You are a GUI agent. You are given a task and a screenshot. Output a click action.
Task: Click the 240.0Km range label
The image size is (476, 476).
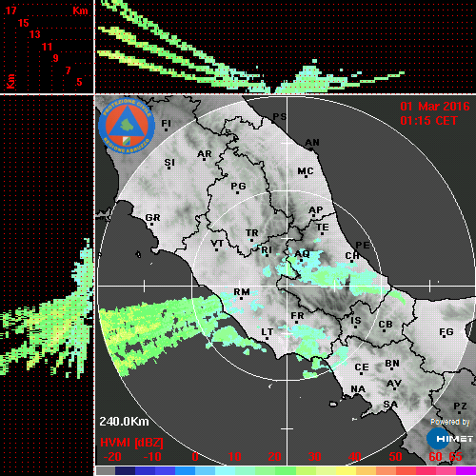124,422
